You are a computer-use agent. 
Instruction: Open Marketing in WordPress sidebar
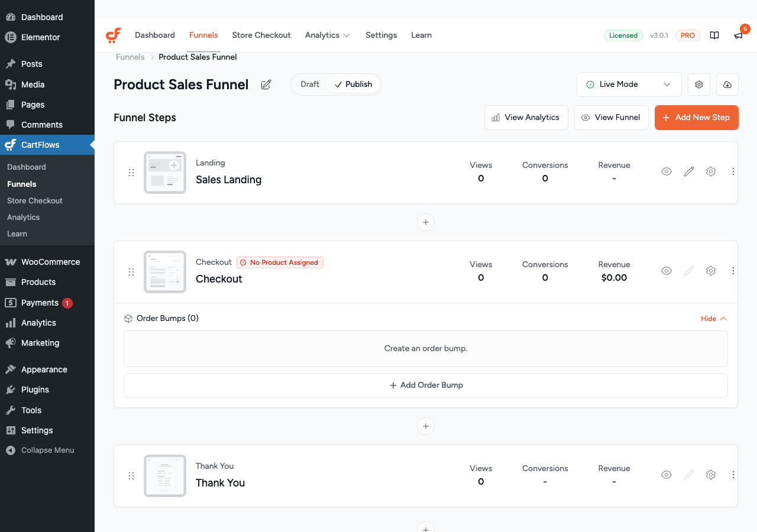[47, 343]
